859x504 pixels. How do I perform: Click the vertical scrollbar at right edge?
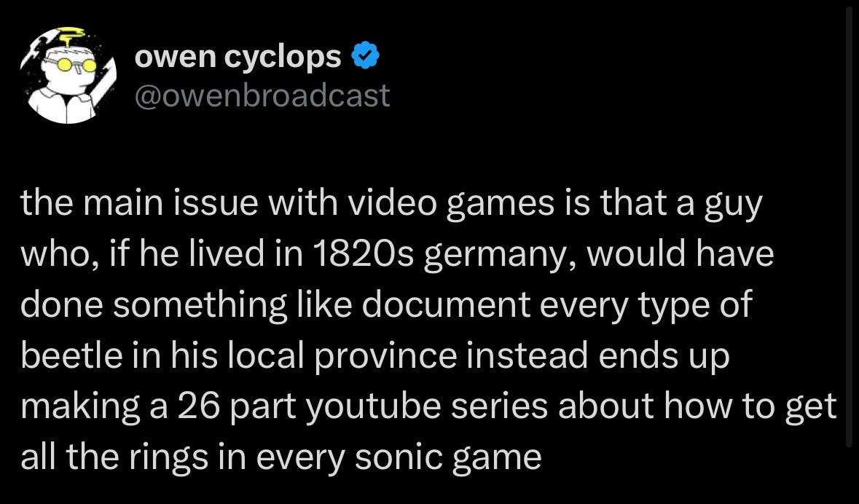[848, 218]
